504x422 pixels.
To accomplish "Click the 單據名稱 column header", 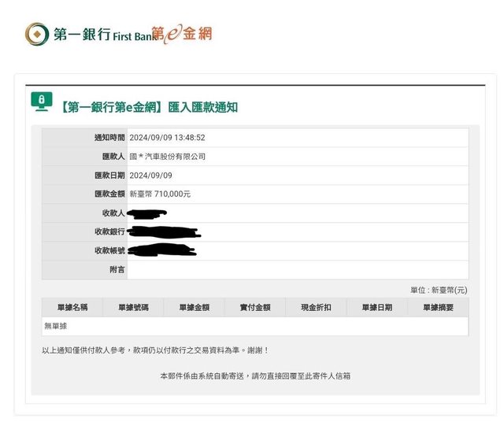I will [72, 308].
